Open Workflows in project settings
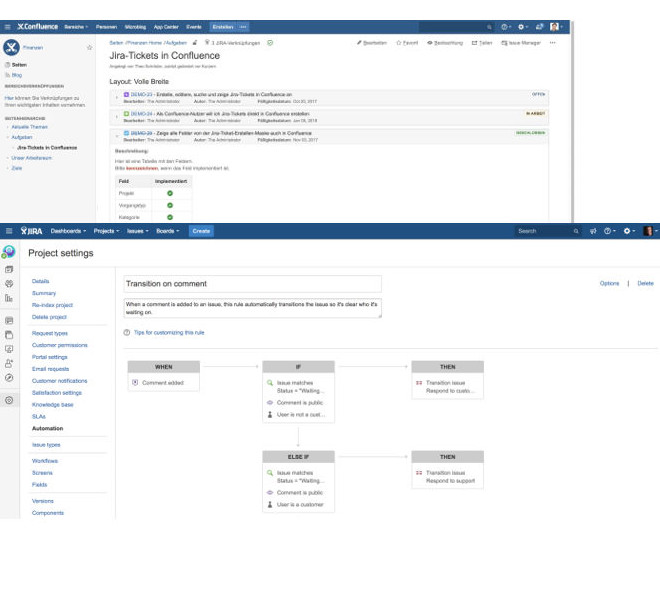The height and width of the screenshot is (603, 660). [45, 461]
